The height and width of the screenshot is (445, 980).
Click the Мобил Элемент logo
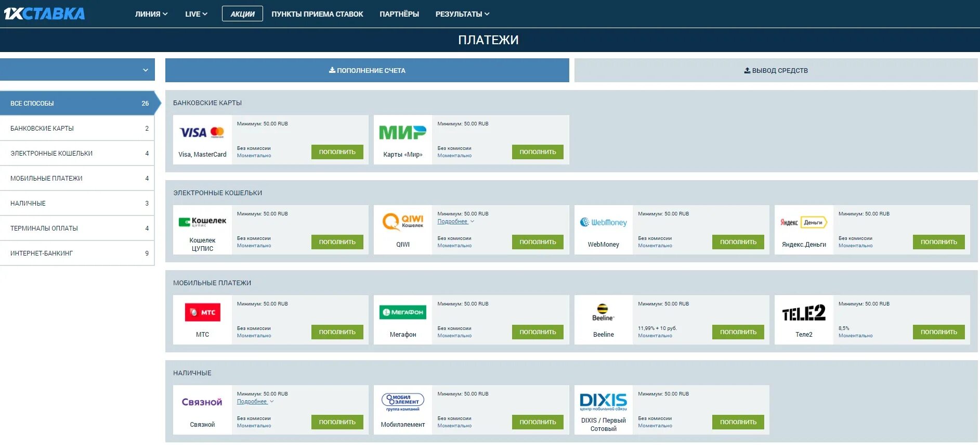pyautogui.click(x=402, y=402)
